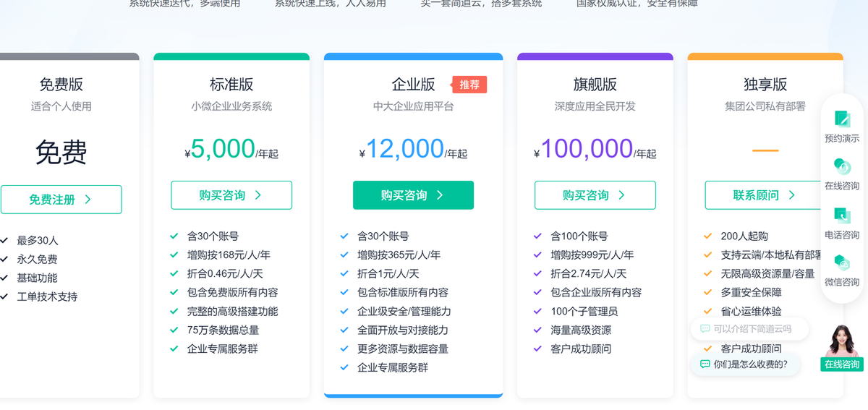The image size is (868, 410).
Task: Open the 微信咨询 WeChat icon
Action: pyautogui.click(x=842, y=262)
